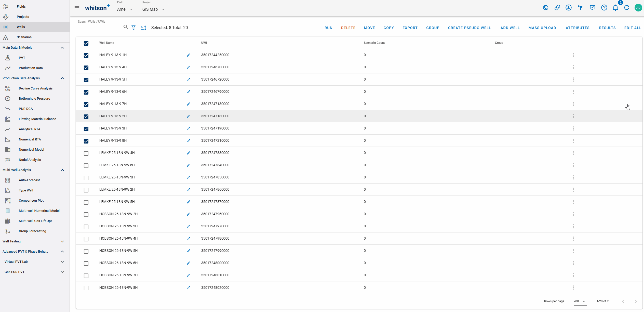
Task: Expand the Well Testing section
Action: point(33,241)
